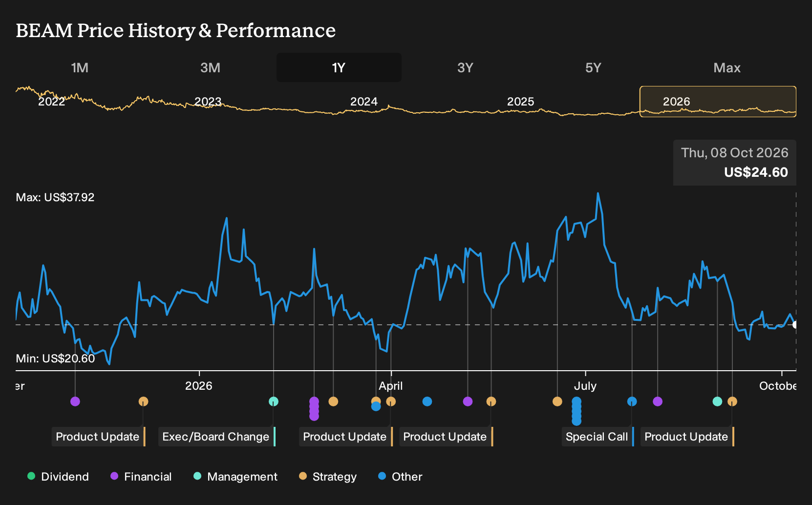Screen dimensions: 812x505
Task: Click the orange marker beside the purple stack
Action: pos(333,401)
